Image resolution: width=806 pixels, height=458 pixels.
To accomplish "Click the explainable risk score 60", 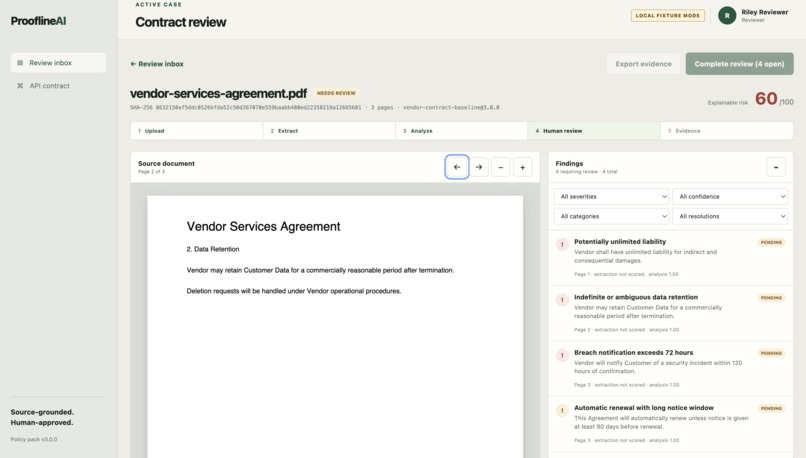I will click(x=766, y=98).
